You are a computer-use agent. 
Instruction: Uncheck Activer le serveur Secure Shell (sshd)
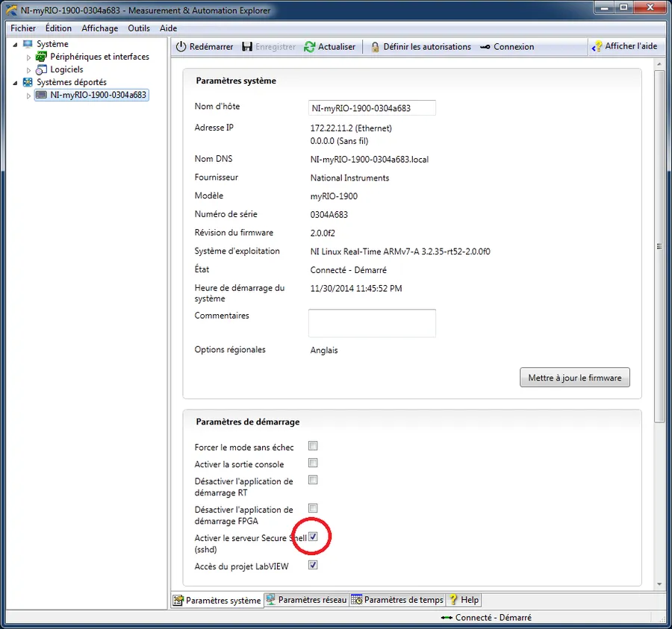pyautogui.click(x=313, y=536)
